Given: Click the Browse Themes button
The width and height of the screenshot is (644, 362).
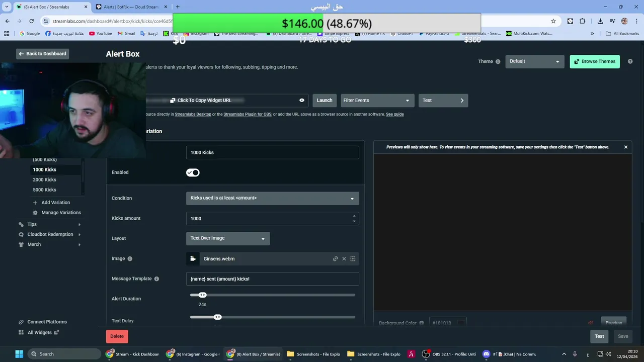Looking at the screenshot, I should point(595,61).
